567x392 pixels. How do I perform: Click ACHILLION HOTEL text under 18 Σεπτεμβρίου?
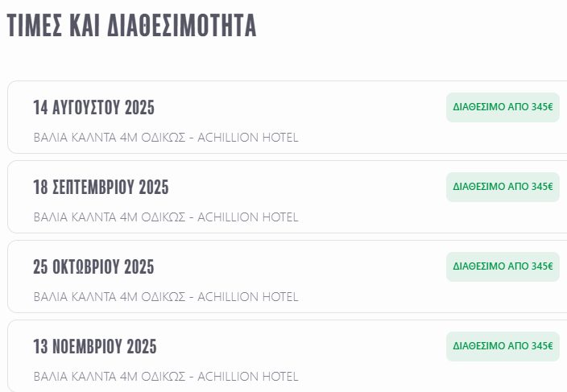tap(248, 217)
